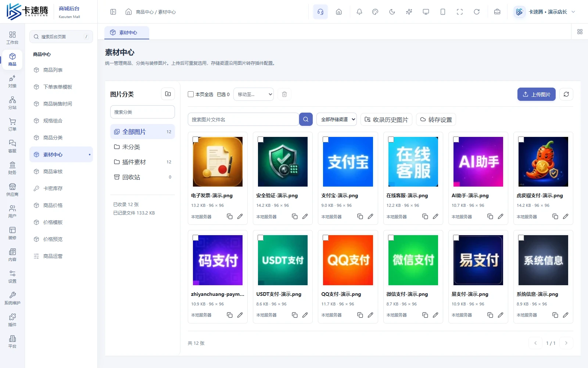Copy link of AI助手-演示.png

(490, 216)
